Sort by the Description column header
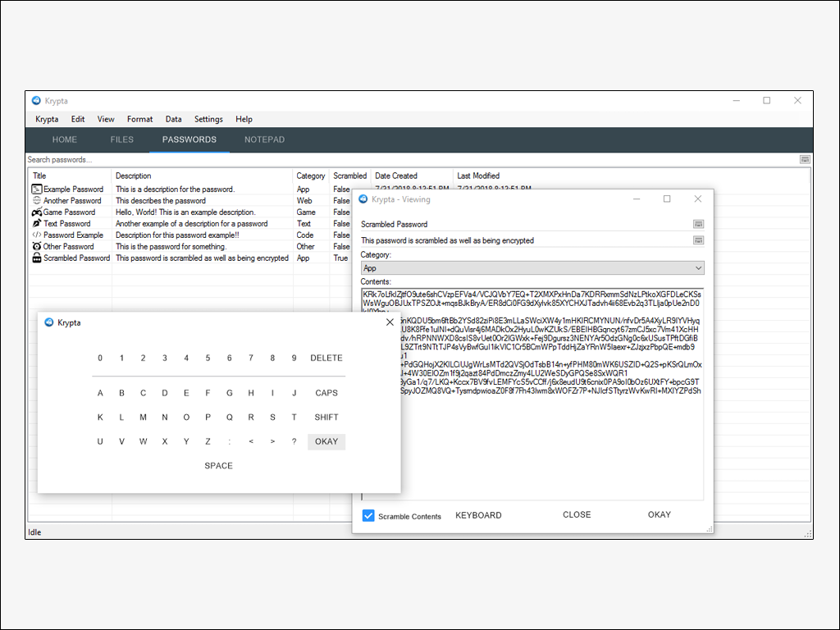This screenshot has height=630, width=840. click(202, 176)
